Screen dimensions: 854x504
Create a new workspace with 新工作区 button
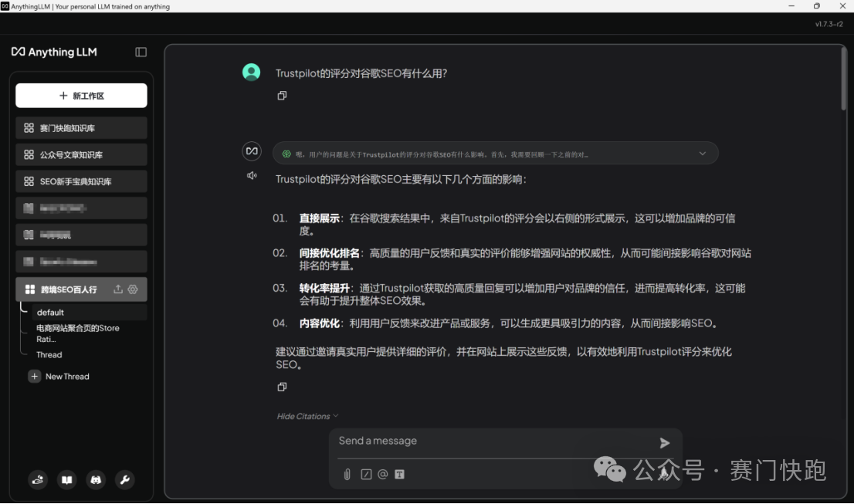[81, 96]
